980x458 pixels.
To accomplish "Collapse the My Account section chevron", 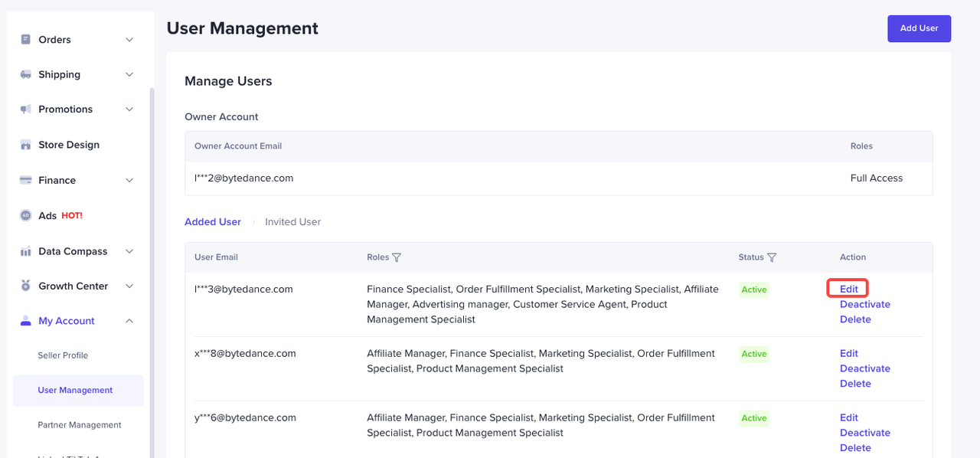I will tap(129, 321).
